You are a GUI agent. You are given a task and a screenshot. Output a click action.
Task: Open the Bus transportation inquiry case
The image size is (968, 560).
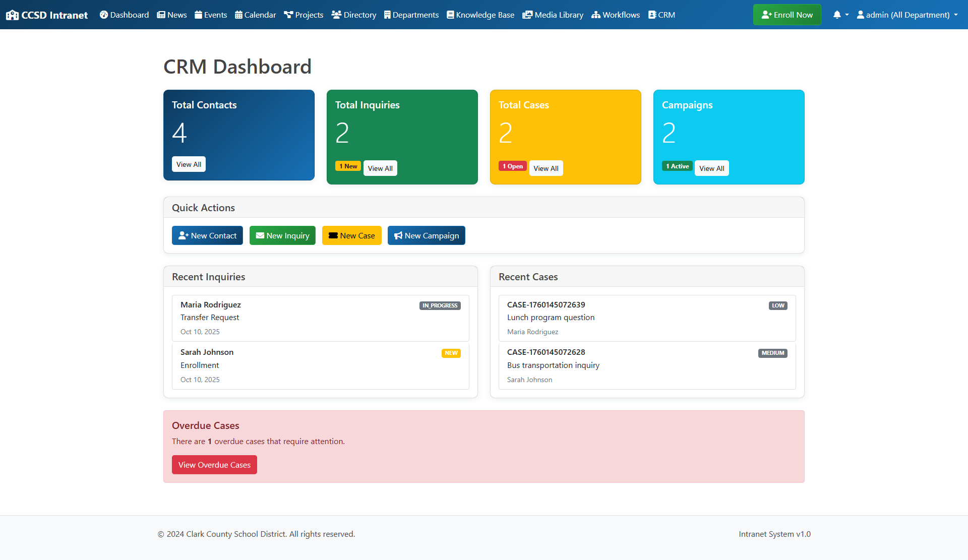[x=647, y=365]
